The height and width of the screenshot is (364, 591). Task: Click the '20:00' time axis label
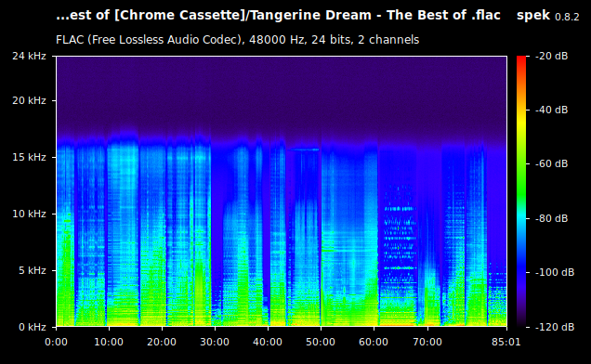click(x=162, y=342)
